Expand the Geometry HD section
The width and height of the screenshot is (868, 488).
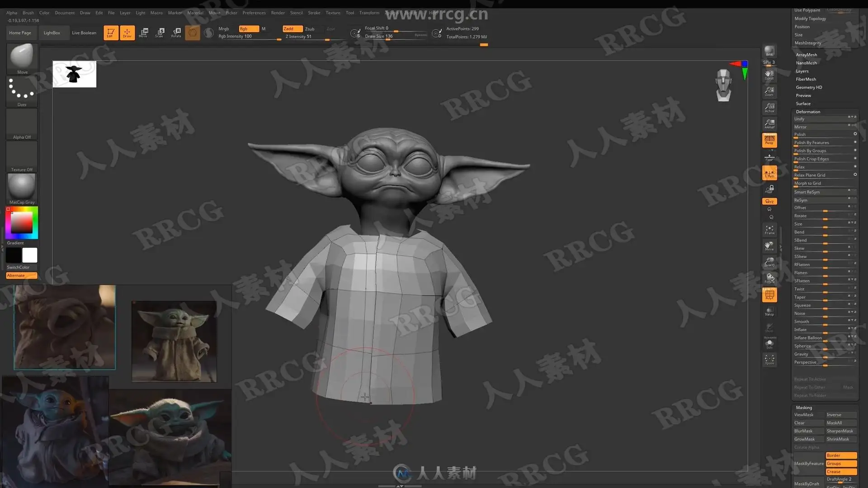tap(809, 87)
